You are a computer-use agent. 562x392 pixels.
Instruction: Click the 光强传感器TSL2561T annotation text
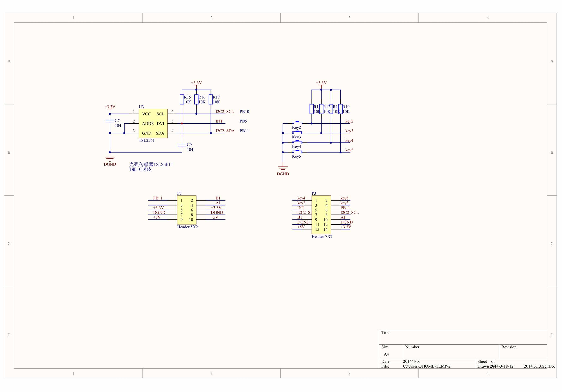151,164
